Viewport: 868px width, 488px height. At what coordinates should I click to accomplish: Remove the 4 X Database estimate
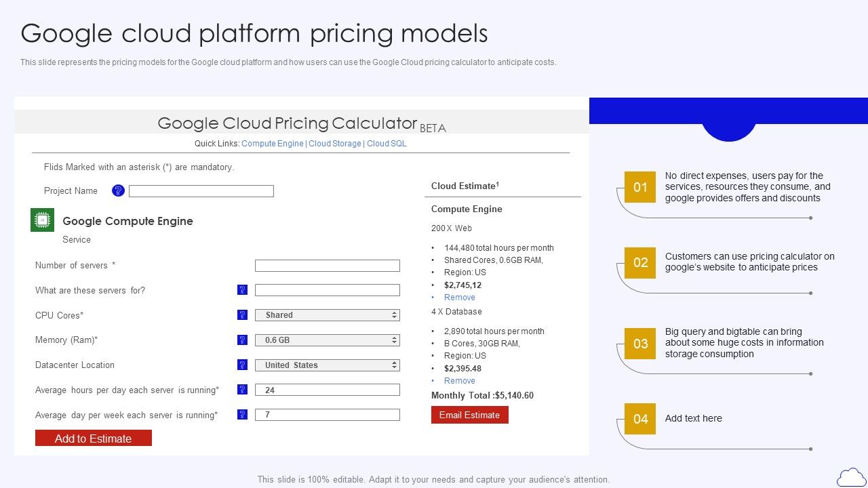(x=460, y=381)
